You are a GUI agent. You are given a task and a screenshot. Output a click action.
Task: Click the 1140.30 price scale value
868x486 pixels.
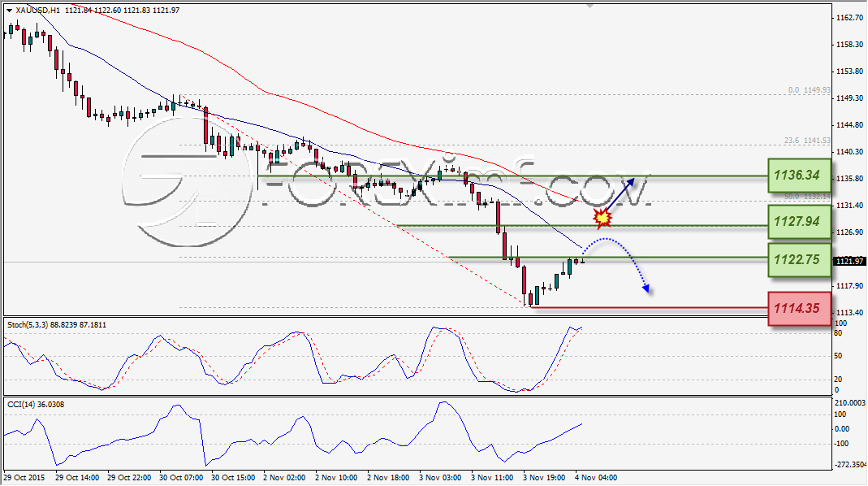point(850,152)
